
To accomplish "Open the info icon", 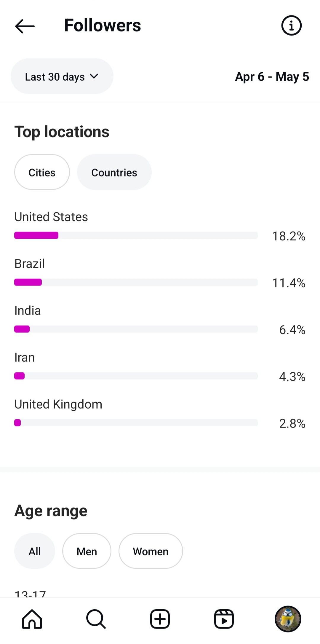I will point(291,25).
